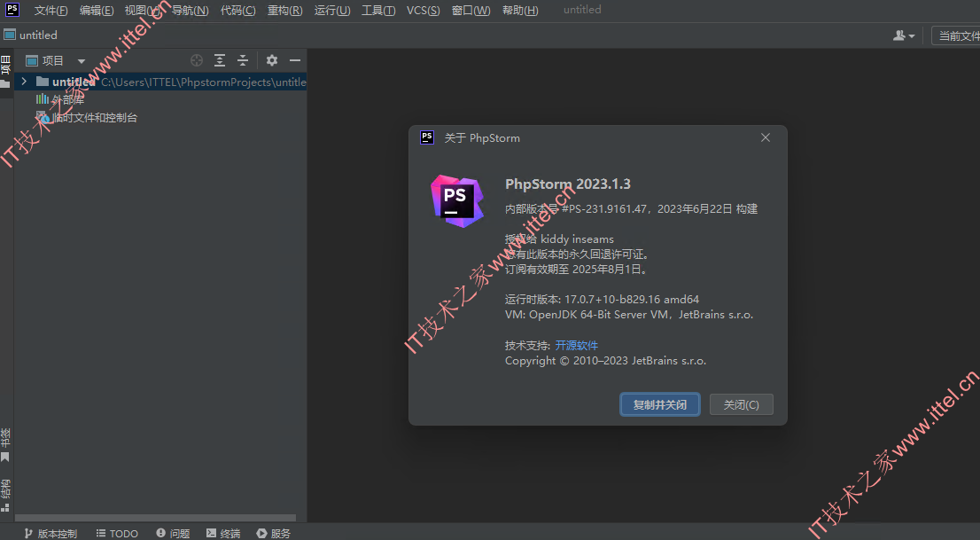
Task: Click the 授权给 kiddy inseams line
Action: pyautogui.click(x=559, y=239)
